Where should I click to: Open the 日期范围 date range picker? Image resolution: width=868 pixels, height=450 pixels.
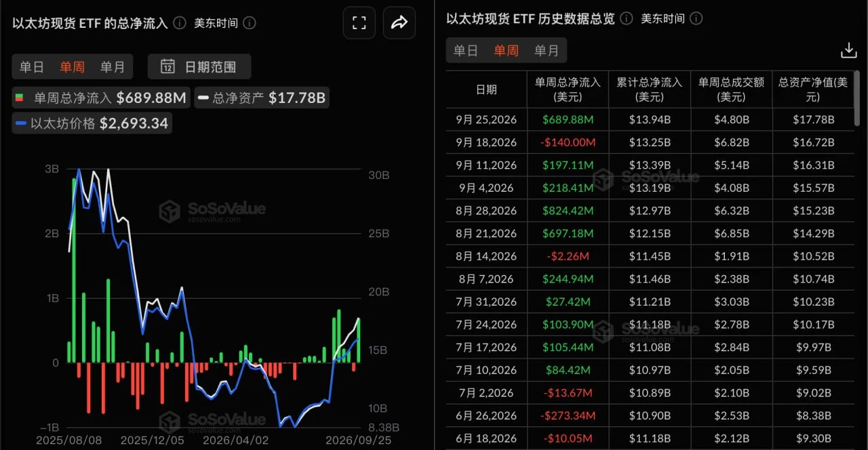point(199,66)
